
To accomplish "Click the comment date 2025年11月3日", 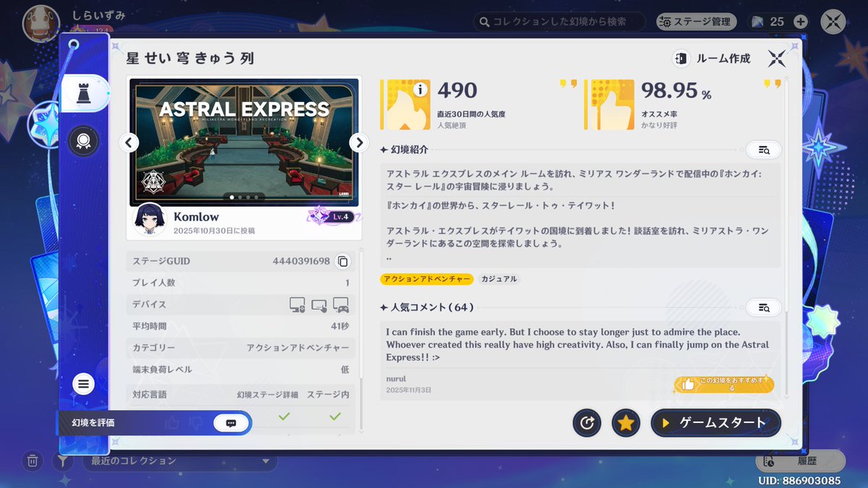I will tap(409, 390).
